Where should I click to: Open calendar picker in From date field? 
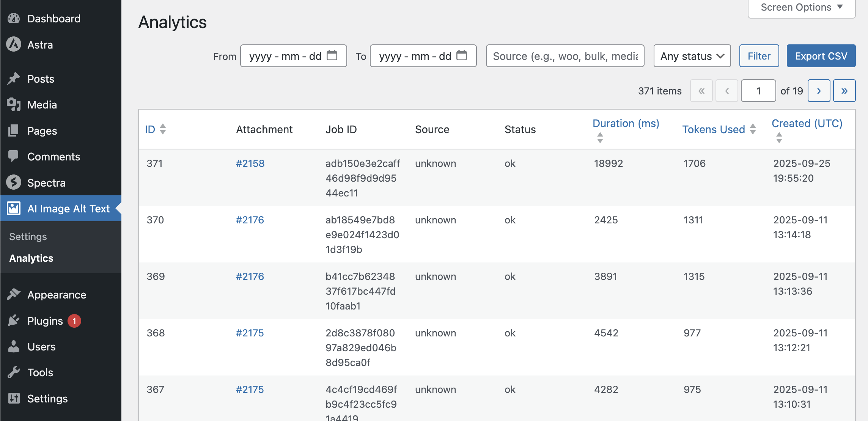click(x=332, y=55)
